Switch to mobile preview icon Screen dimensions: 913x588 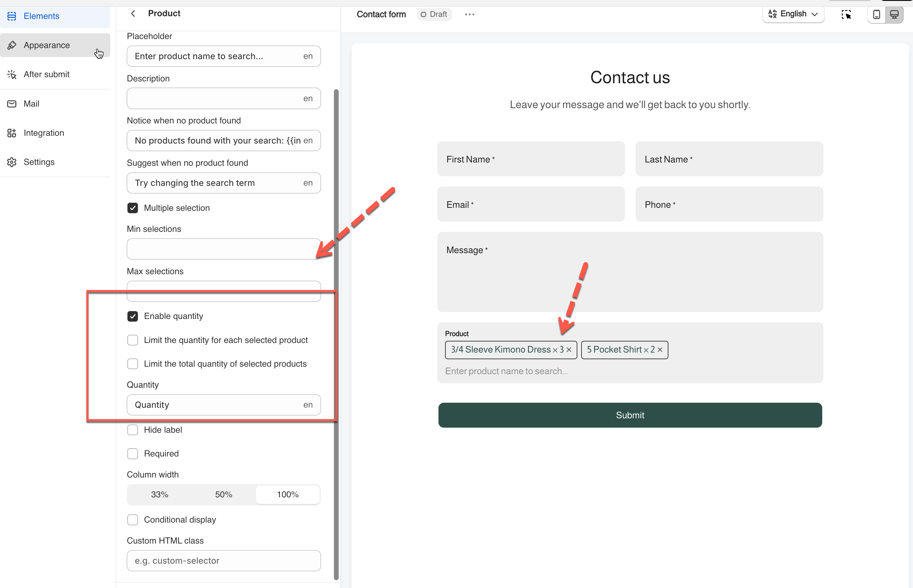tap(877, 14)
